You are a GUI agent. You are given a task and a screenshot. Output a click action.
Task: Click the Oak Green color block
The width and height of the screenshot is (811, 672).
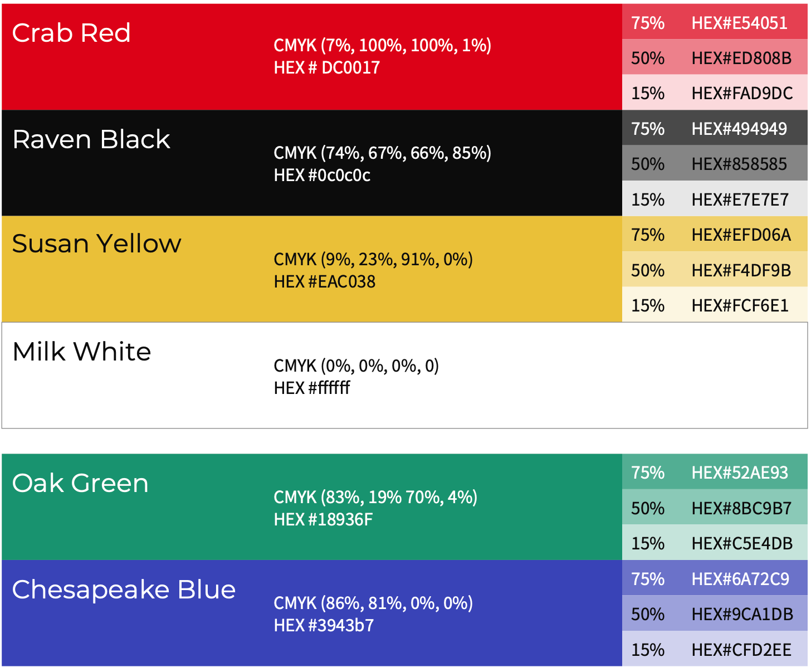[312, 507]
